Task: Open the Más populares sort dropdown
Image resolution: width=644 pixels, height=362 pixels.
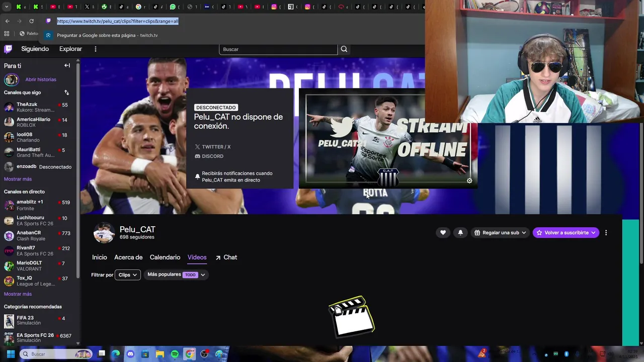Action: 176,275
